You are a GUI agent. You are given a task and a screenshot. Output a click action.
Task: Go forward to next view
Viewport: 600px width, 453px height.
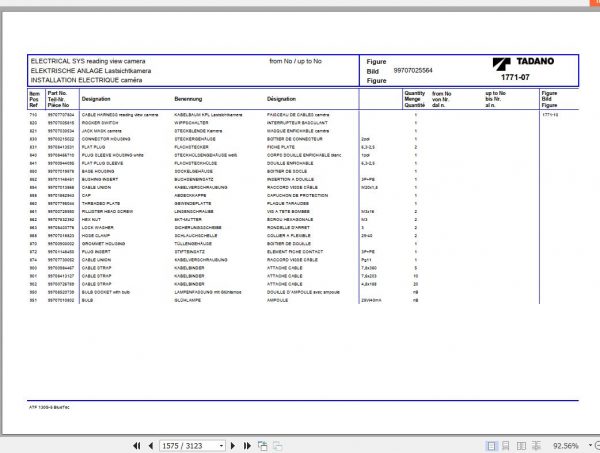277,446
